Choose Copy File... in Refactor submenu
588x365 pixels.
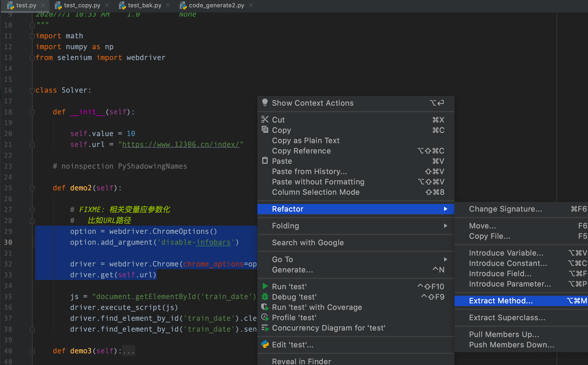pos(521,236)
